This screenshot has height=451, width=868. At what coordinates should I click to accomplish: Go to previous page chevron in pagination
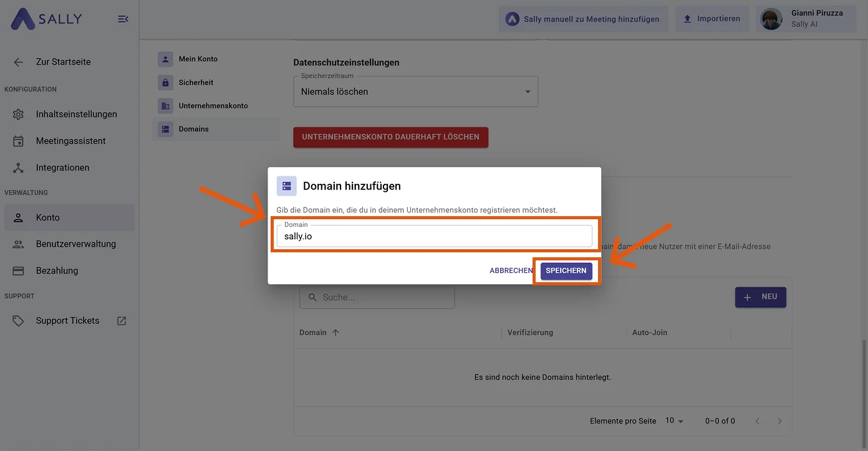coord(758,421)
